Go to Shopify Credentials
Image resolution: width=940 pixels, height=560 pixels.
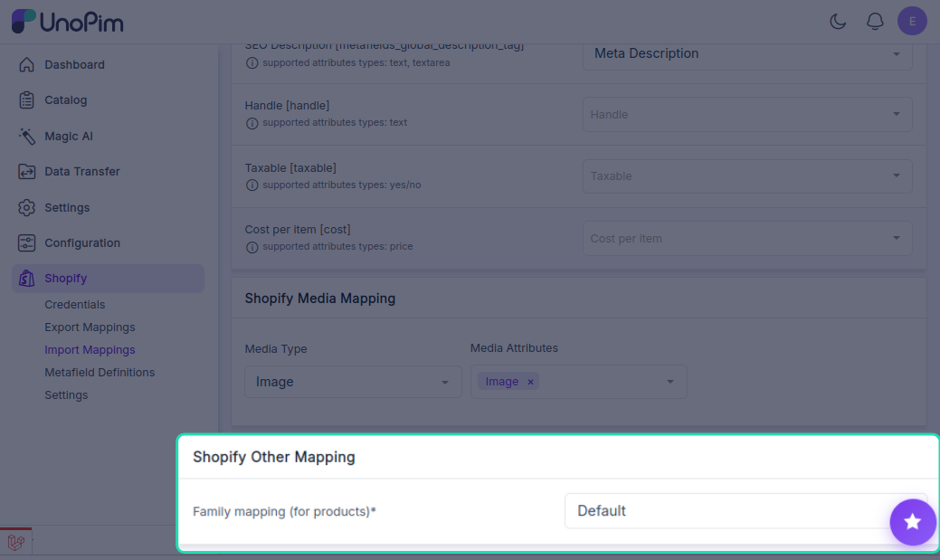[74, 305]
